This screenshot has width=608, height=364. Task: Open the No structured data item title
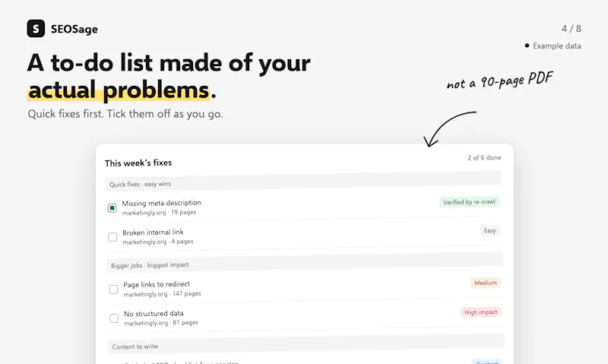coord(154,313)
